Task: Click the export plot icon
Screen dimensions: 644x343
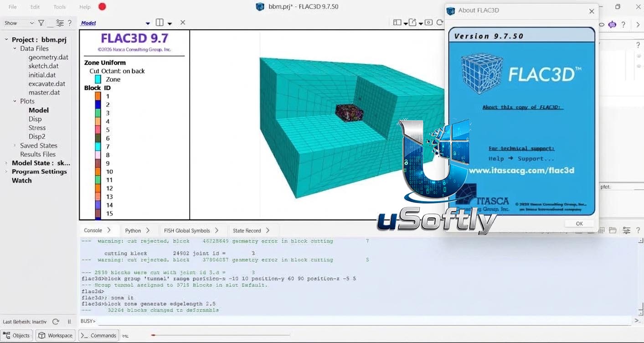Action: 412,22
